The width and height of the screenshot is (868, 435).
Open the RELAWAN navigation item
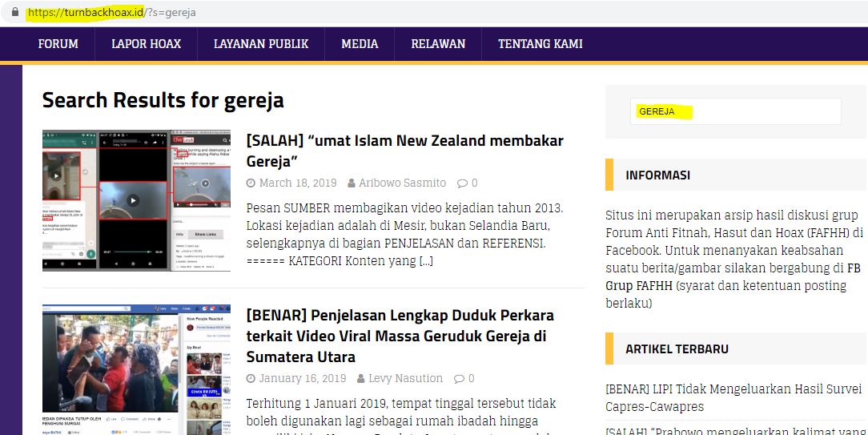pos(438,44)
